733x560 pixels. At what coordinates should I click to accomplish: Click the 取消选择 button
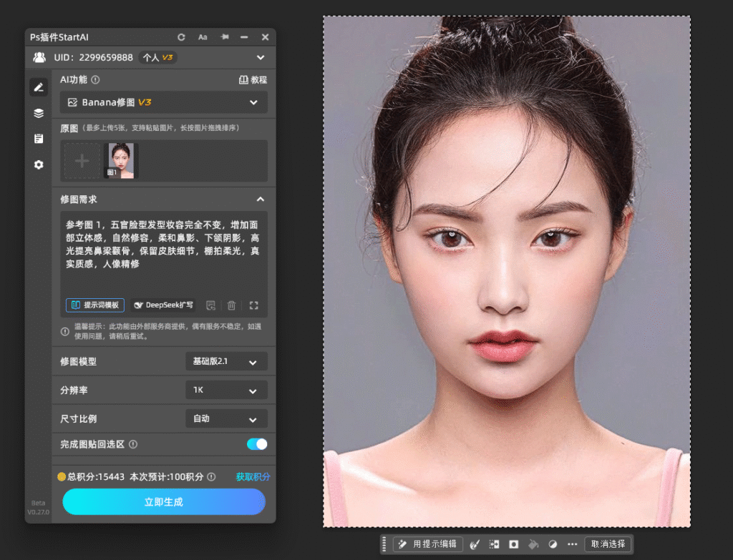pyautogui.click(x=608, y=544)
